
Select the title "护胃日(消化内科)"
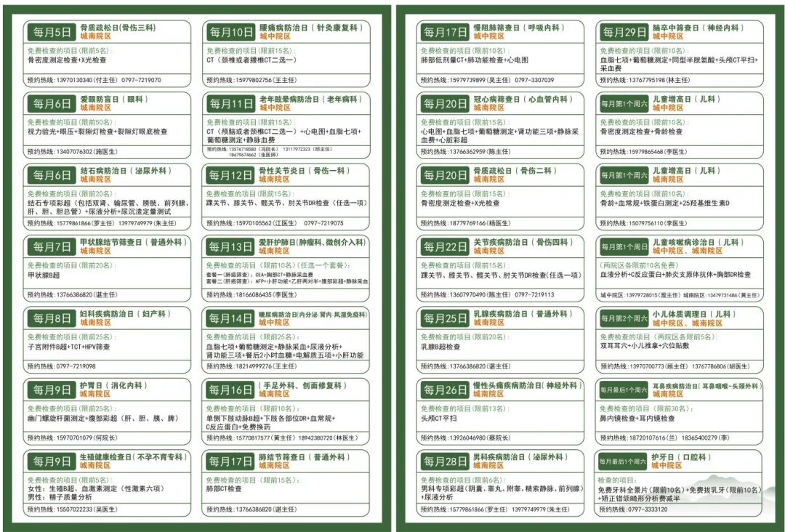pyautogui.click(x=113, y=385)
